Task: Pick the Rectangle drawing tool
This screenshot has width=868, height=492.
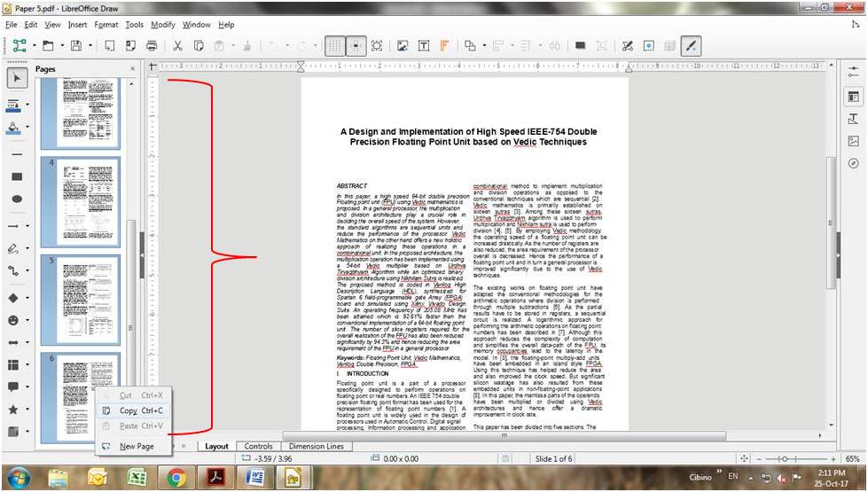Action: [17, 176]
